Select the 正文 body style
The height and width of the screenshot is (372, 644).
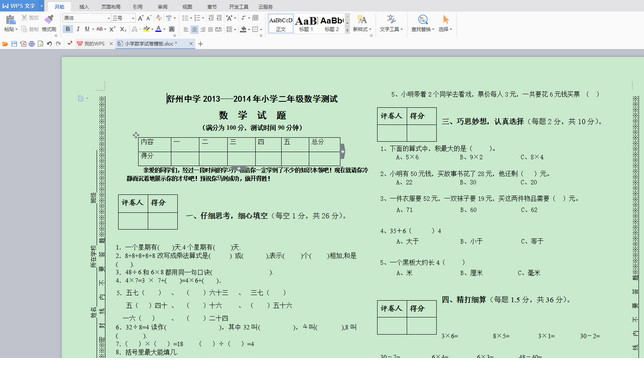281,23
